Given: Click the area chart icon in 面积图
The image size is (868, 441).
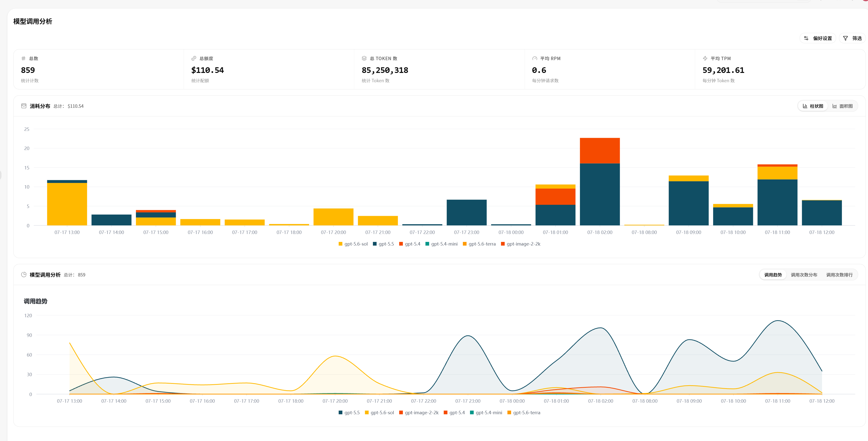Looking at the screenshot, I should (834, 106).
